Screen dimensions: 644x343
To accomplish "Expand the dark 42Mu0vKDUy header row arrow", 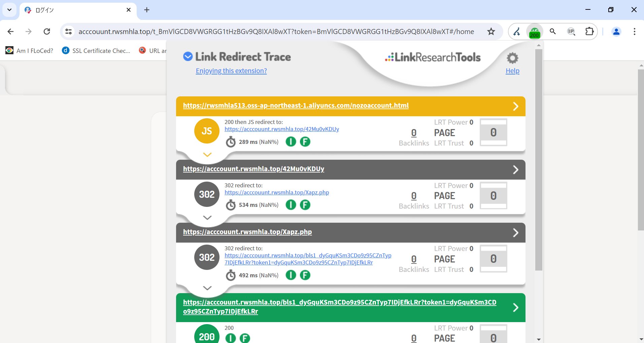I will click(x=515, y=169).
